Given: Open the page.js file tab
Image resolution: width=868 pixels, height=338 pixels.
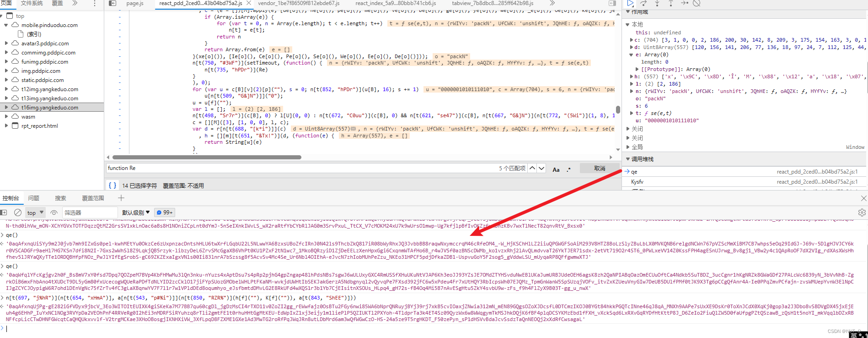Looking at the screenshot, I should [135, 3].
